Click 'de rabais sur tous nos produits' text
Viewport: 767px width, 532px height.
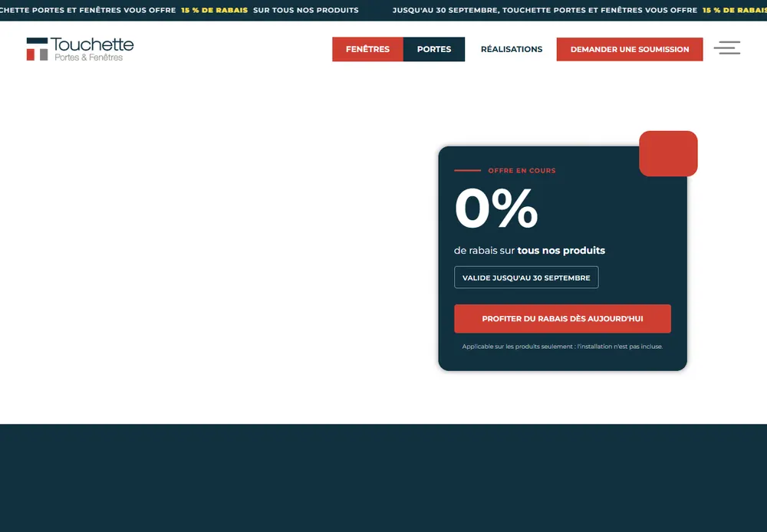(529, 251)
